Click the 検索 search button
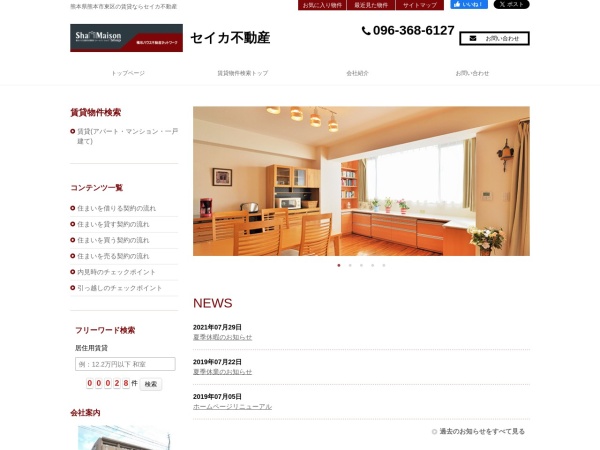This screenshot has height=450, width=600. click(x=151, y=384)
